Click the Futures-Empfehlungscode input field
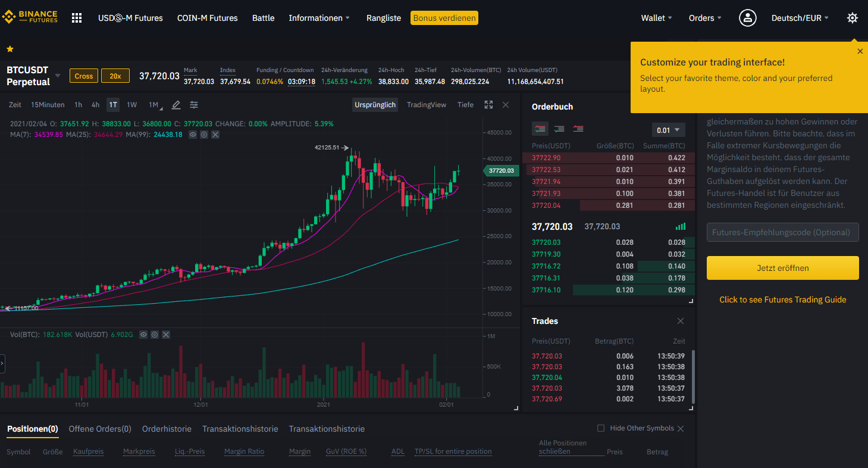This screenshot has width=868, height=468. tap(782, 232)
